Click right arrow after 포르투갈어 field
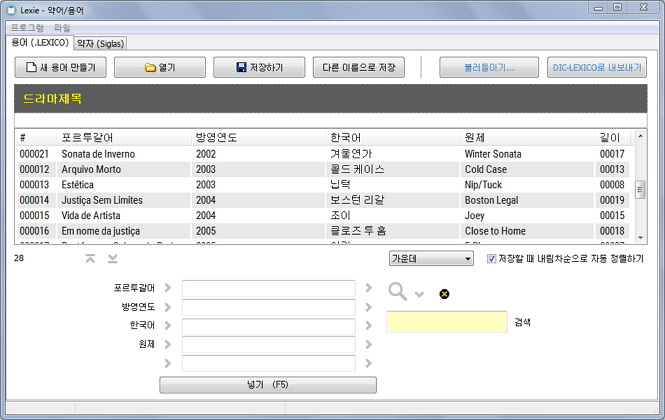 tap(369, 288)
